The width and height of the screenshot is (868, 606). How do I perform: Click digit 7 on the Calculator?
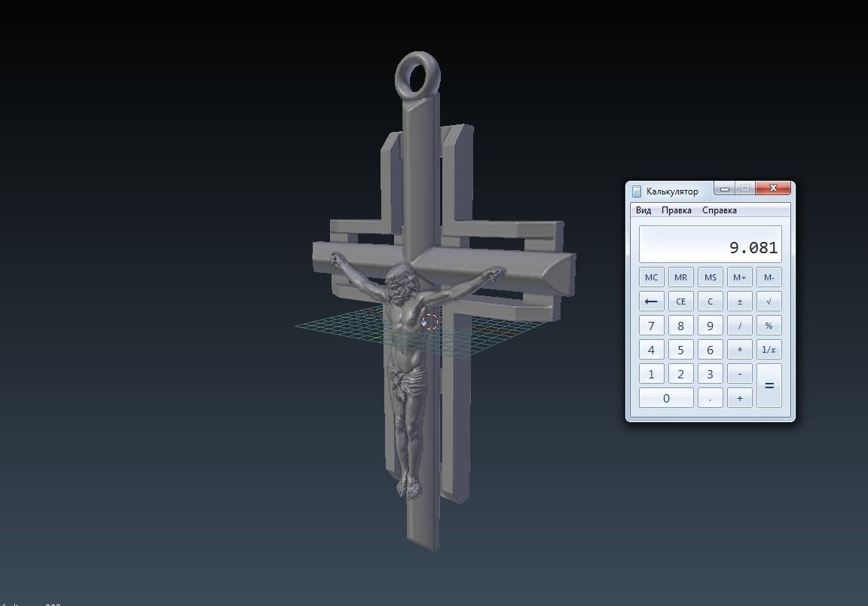(x=651, y=326)
